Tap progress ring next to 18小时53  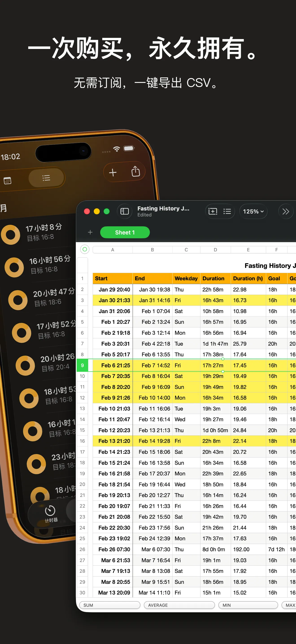click(29, 398)
